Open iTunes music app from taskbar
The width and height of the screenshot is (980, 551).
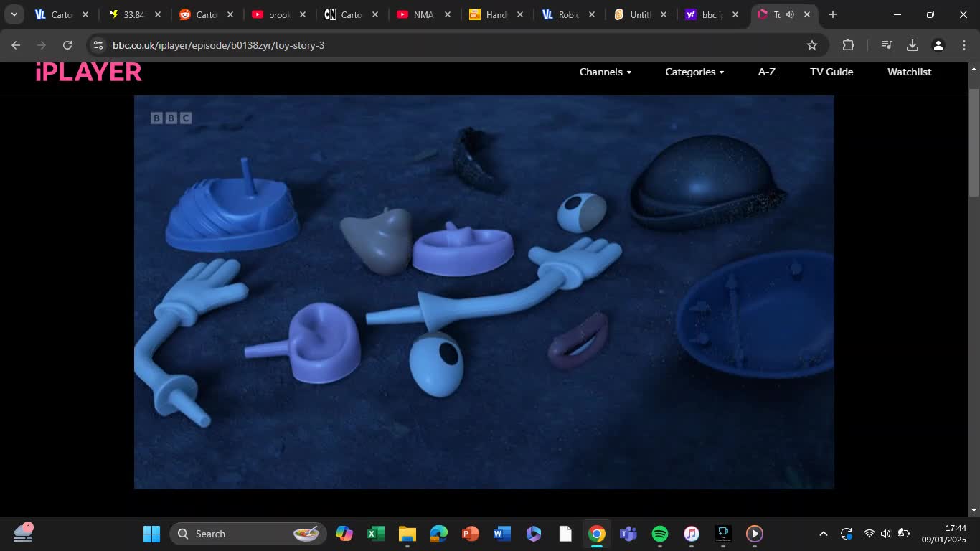coord(692,534)
